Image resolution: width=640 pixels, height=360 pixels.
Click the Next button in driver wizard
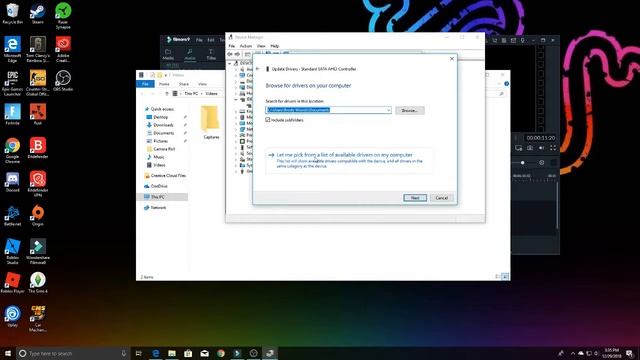coord(415,198)
